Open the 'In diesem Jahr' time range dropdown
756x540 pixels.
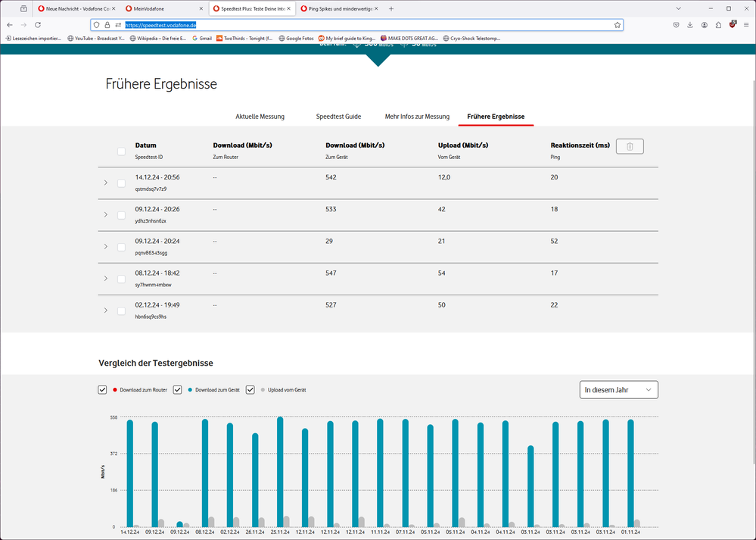pyautogui.click(x=618, y=389)
